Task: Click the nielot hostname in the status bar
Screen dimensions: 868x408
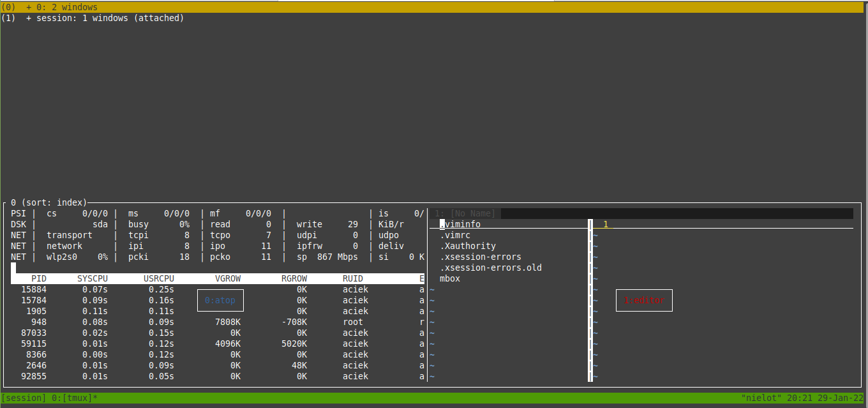Action: [x=760, y=398]
